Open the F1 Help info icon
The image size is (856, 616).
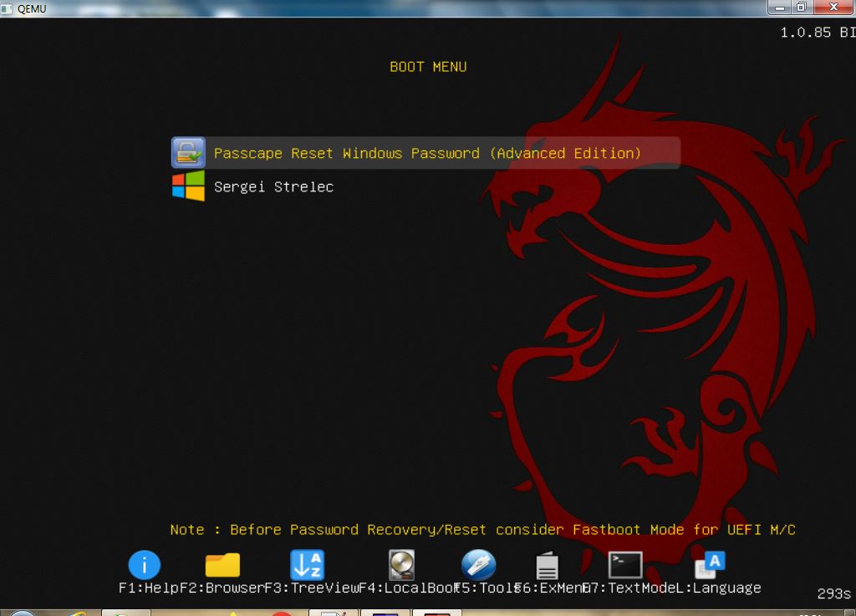[x=144, y=565]
